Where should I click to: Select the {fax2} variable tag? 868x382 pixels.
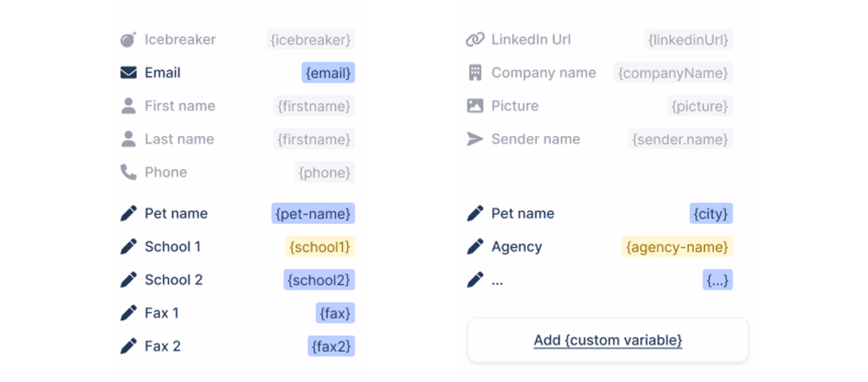click(x=331, y=346)
